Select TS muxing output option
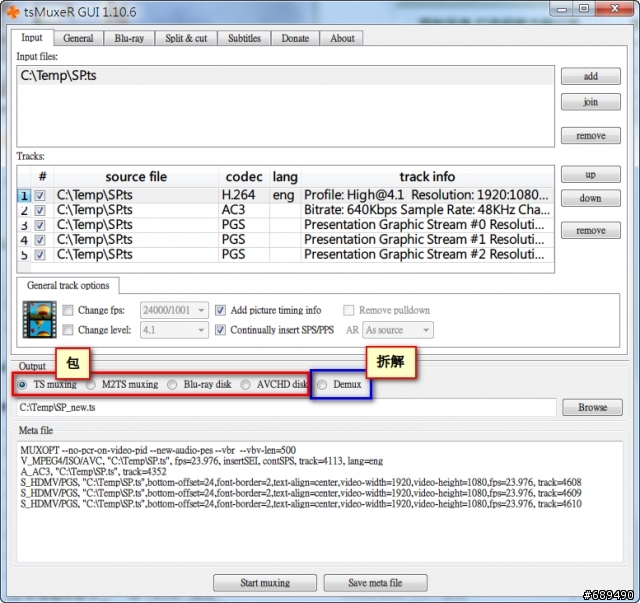 [22, 385]
